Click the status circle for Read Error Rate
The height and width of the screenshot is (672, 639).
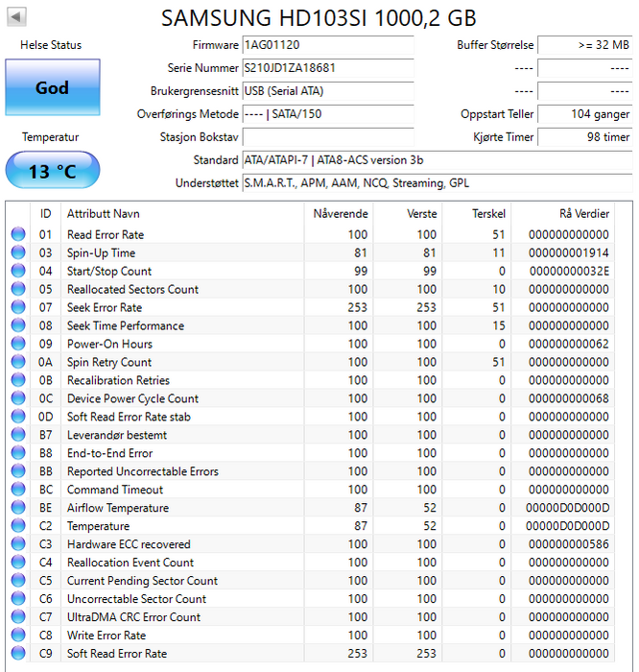pos(18,234)
